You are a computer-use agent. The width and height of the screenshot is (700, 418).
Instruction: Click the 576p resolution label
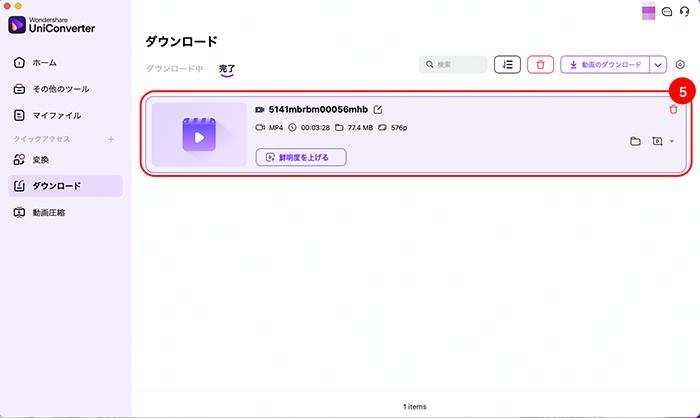click(x=399, y=128)
